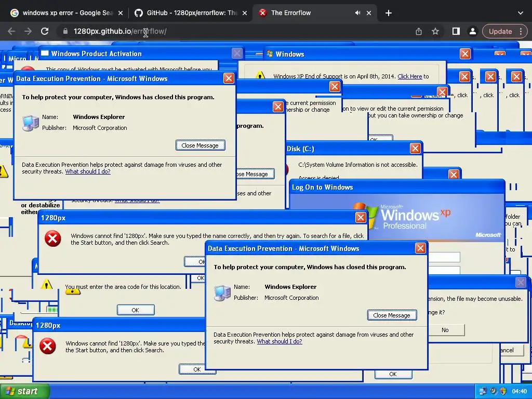Close the GitHub errorflow tab with its X

pyautogui.click(x=245, y=13)
